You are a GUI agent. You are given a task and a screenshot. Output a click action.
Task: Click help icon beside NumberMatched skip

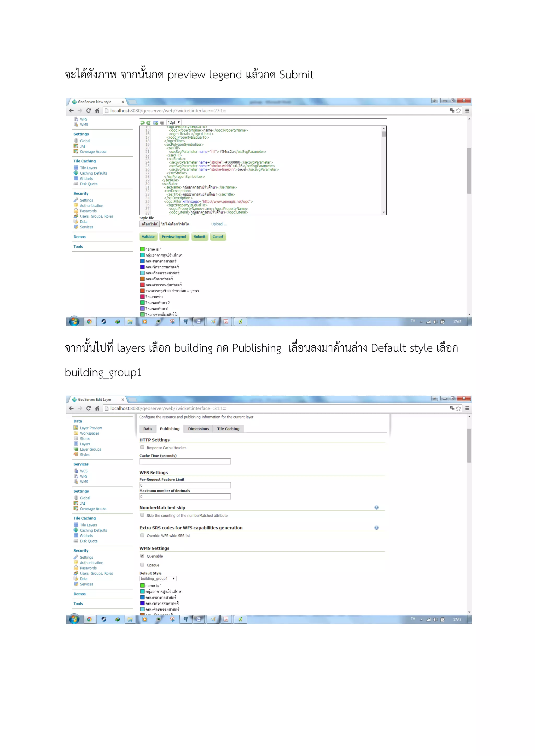coord(376,507)
